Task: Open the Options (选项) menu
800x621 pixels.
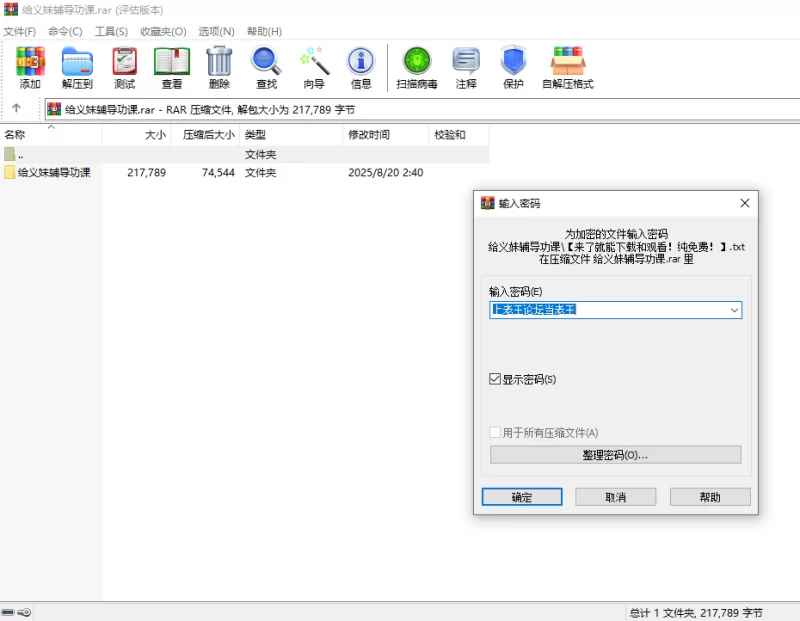Action: pyautogui.click(x=216, y=32)
